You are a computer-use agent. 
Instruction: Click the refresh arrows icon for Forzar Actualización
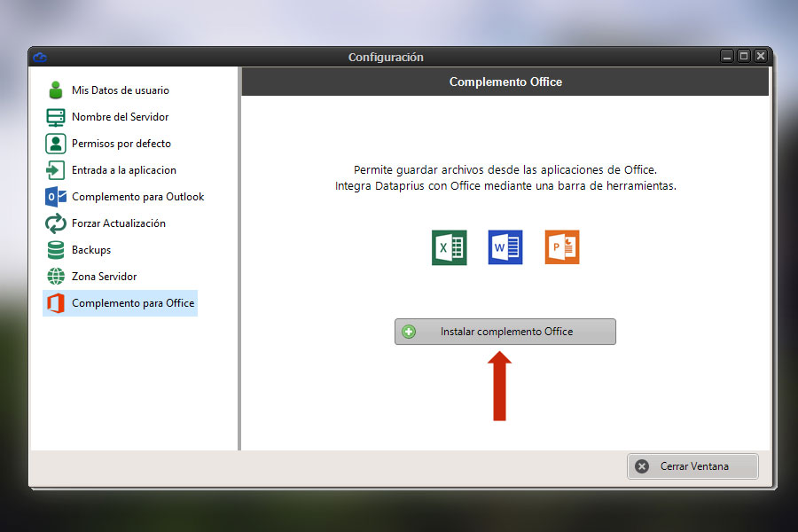pos(56,223)
